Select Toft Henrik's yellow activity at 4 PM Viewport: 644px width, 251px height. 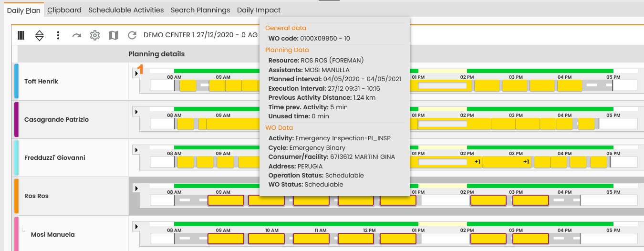[570, 85]
